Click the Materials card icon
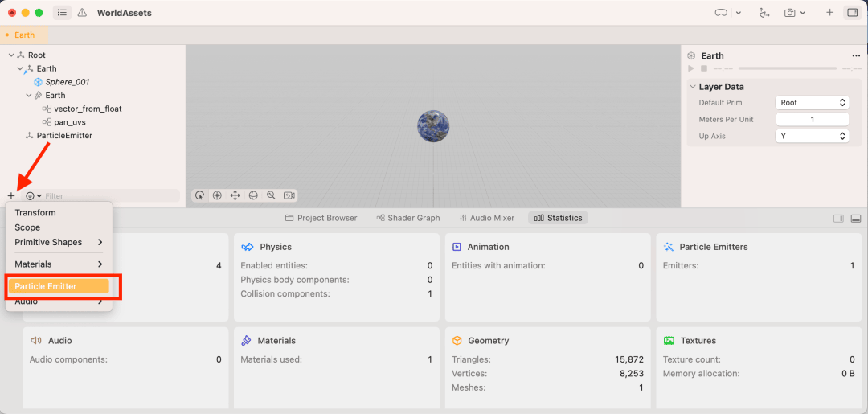This screenshot has height=414, width=868. point(247,340)
